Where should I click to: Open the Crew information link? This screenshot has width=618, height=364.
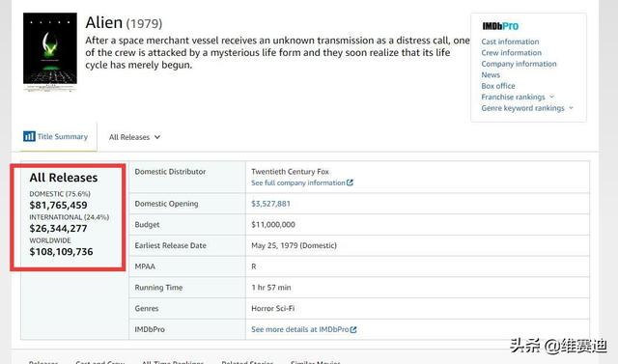511,52
